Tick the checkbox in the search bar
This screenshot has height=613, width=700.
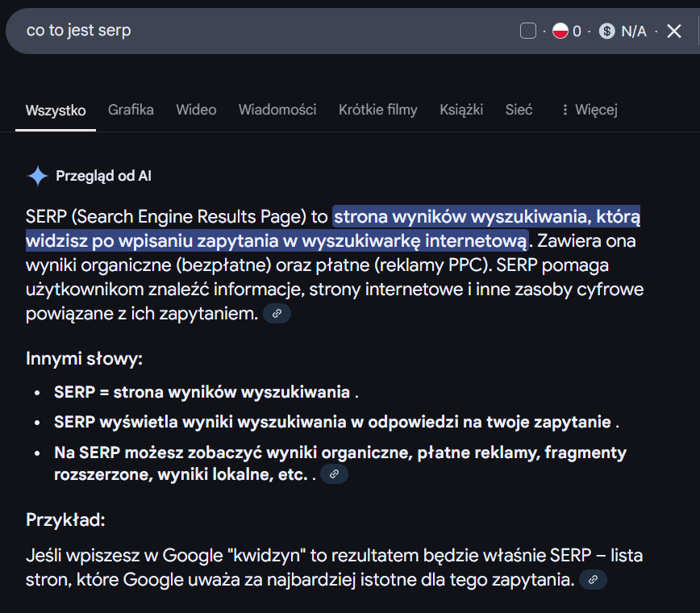[528, 31]
